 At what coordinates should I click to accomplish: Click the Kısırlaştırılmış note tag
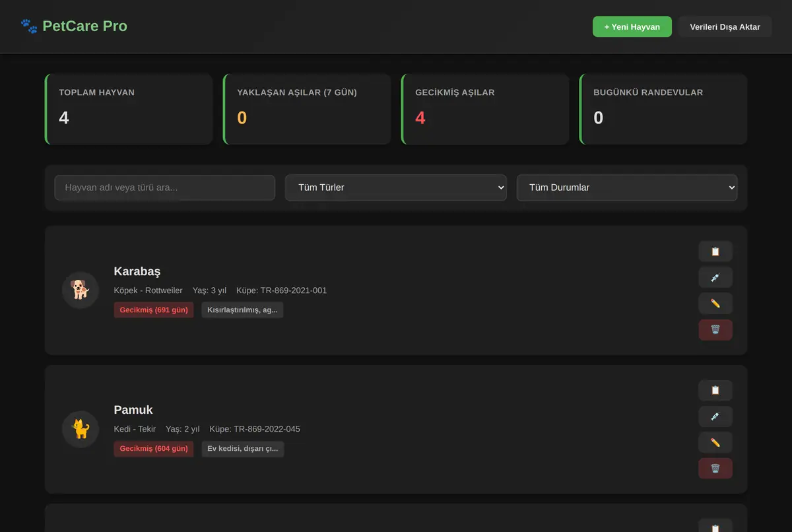point(243,310)
